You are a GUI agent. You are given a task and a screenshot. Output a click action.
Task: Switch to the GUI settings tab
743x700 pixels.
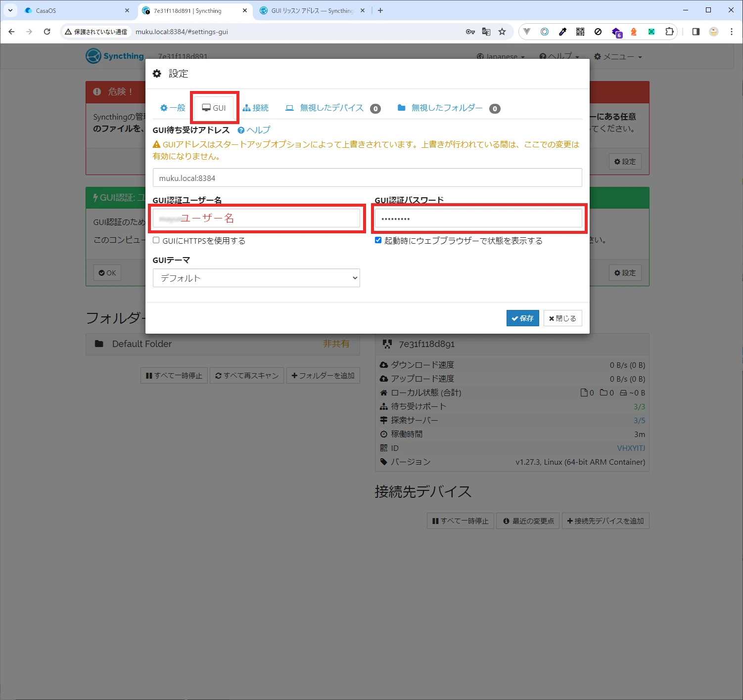pyautogui.click(x=214, y=108)
